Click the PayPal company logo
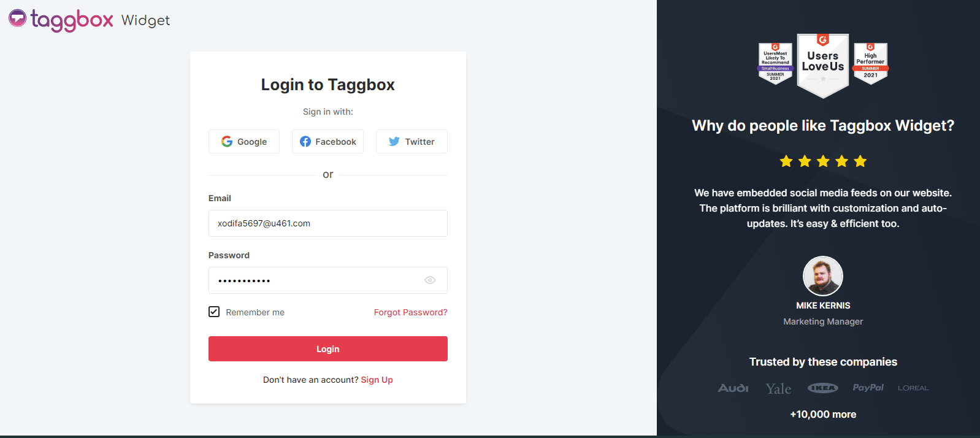 (x=868, y=388)
